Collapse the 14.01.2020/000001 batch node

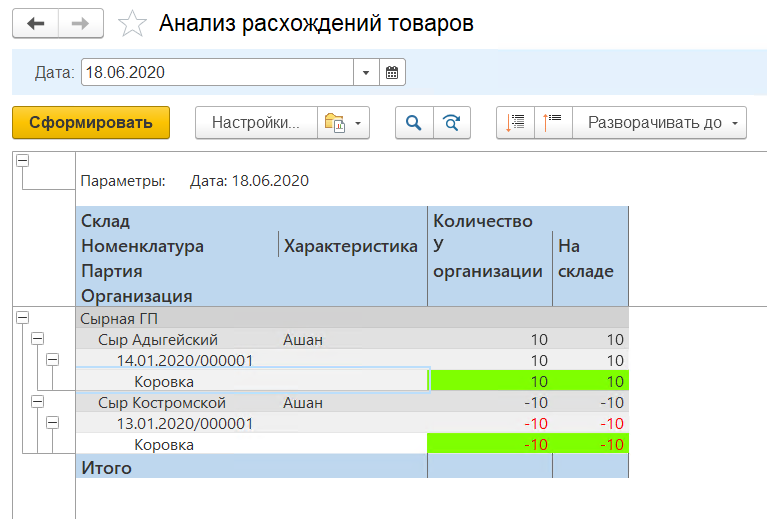pyautogui.click(x=53, y=359)
